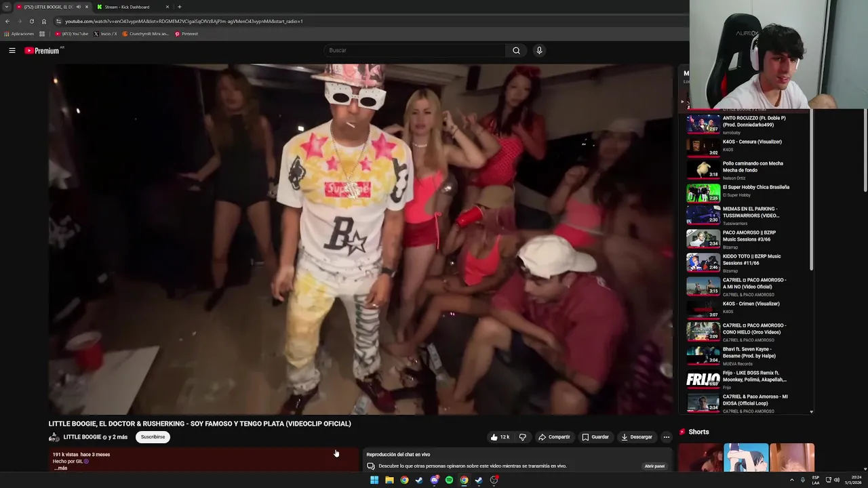Switch to Stream - Kick Dashboard tab
The width and height of the screenshot is (868, 488).
133,7
